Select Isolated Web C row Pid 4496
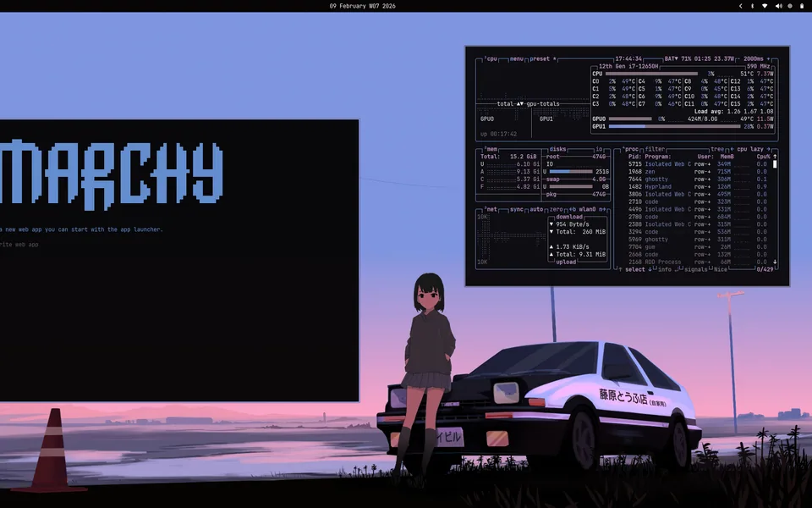Screen dimensions: 812x508 click(698, 209)
